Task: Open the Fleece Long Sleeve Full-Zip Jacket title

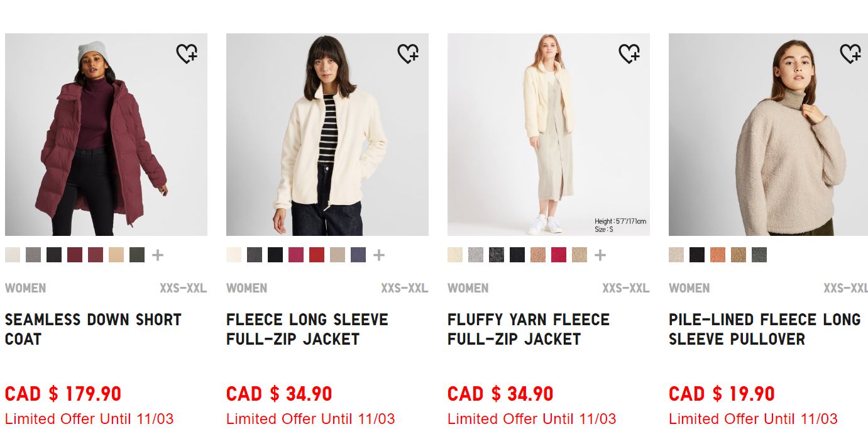Action: click(307, 329)
